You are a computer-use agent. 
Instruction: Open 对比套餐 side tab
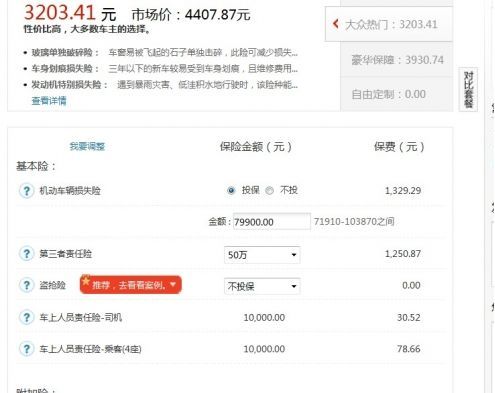[x=468, y=89]
